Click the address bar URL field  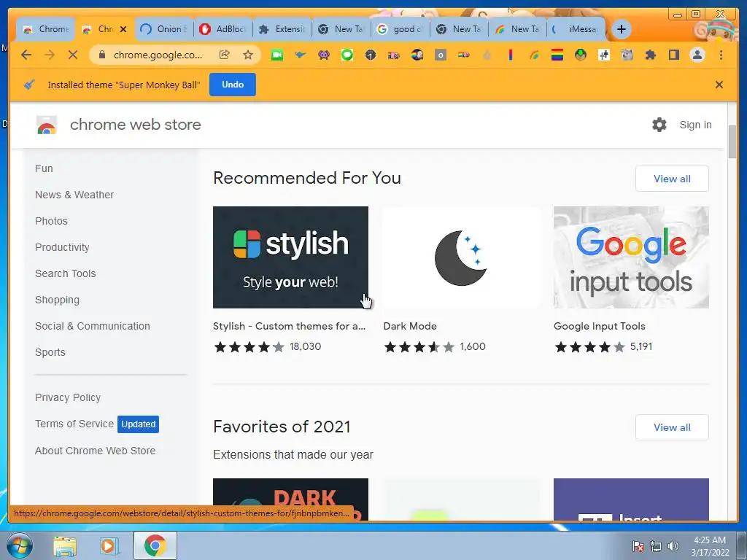pos(158,55)
